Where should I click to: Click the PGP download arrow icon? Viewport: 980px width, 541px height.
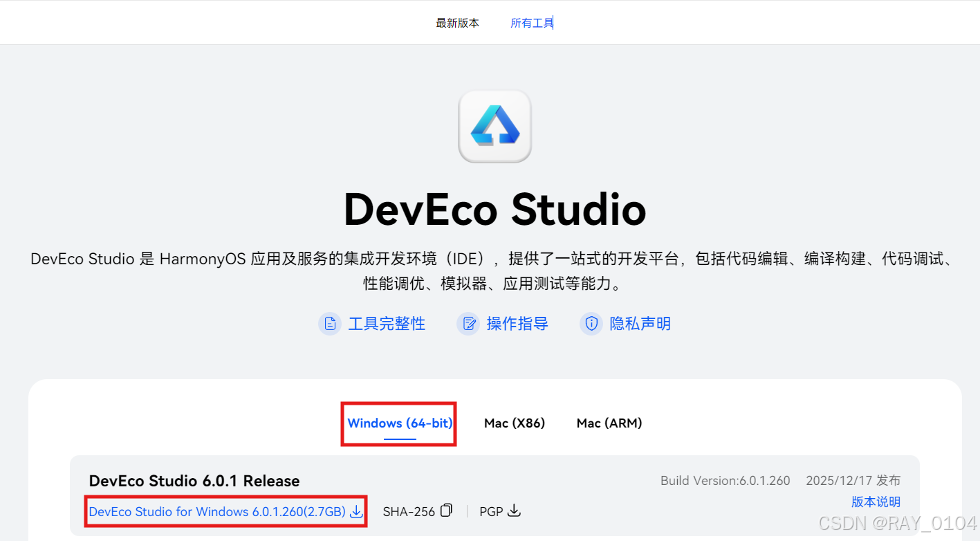[x=514, y=511]
